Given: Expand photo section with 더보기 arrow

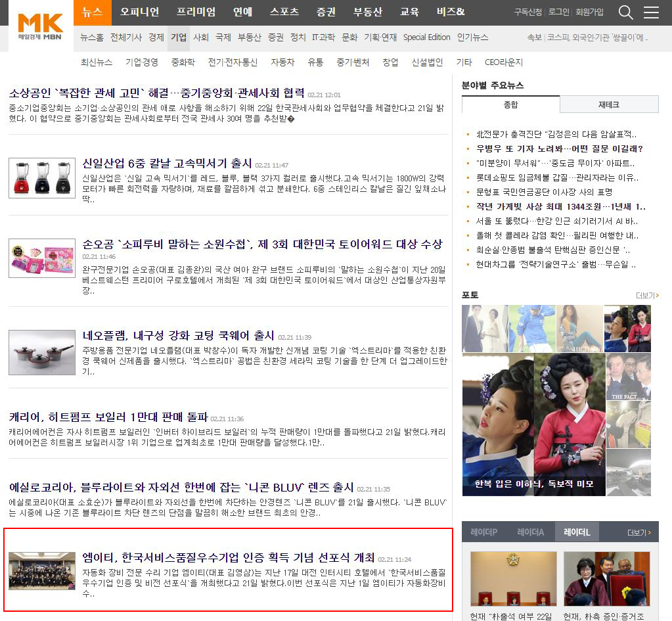Looking at the screenshot, I should pyautogui.click(x=647, y=296).
